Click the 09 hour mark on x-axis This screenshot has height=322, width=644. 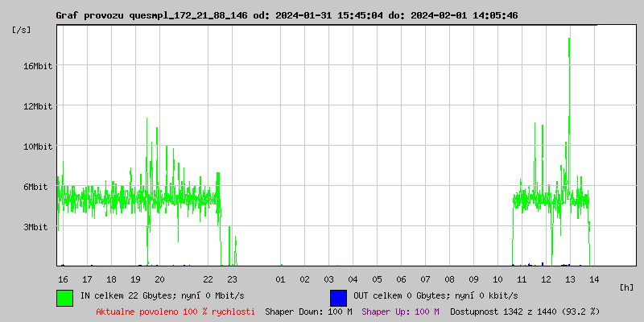473,279
